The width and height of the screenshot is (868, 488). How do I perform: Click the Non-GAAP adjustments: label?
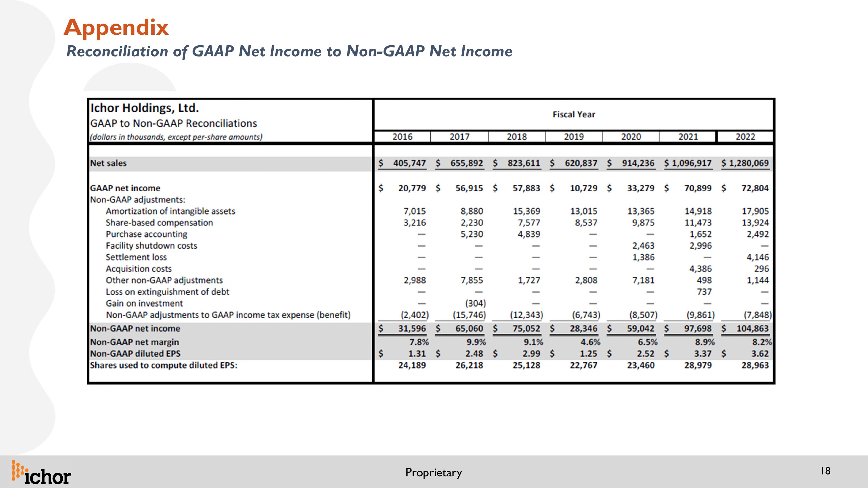(138, 200)
